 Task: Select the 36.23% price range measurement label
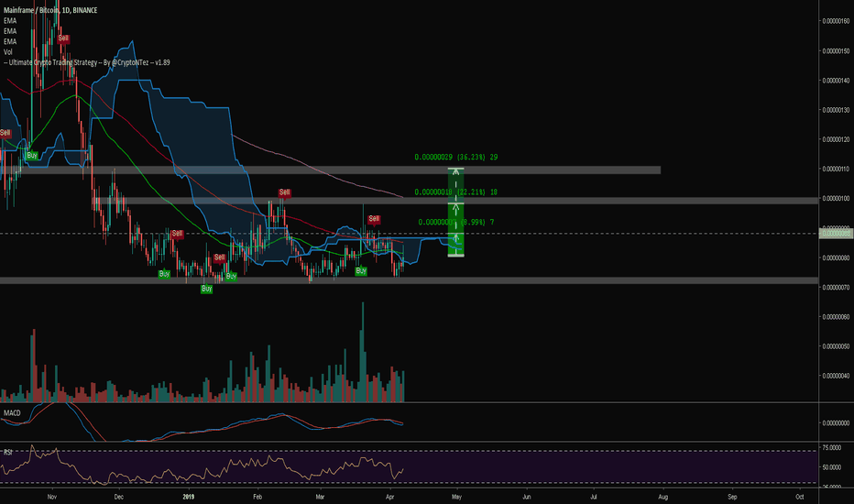tap(456, 157)
